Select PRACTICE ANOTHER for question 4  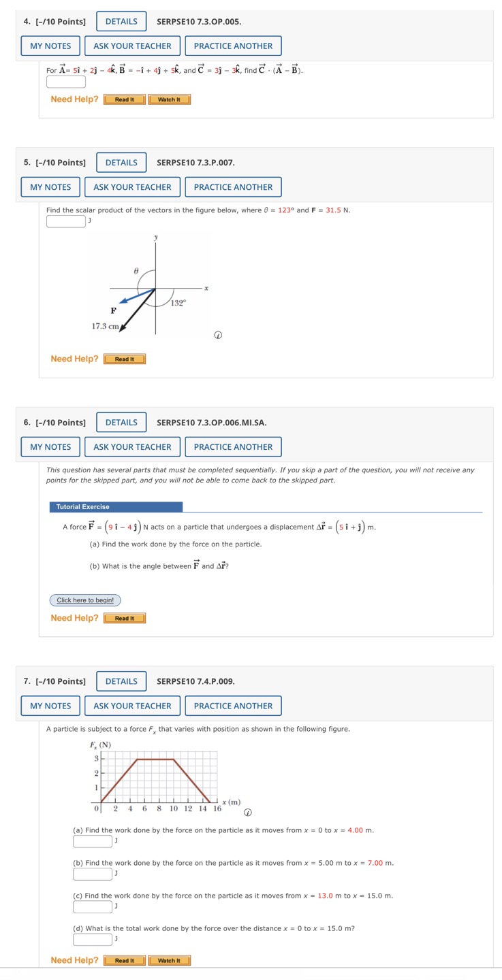pos(233,46)
